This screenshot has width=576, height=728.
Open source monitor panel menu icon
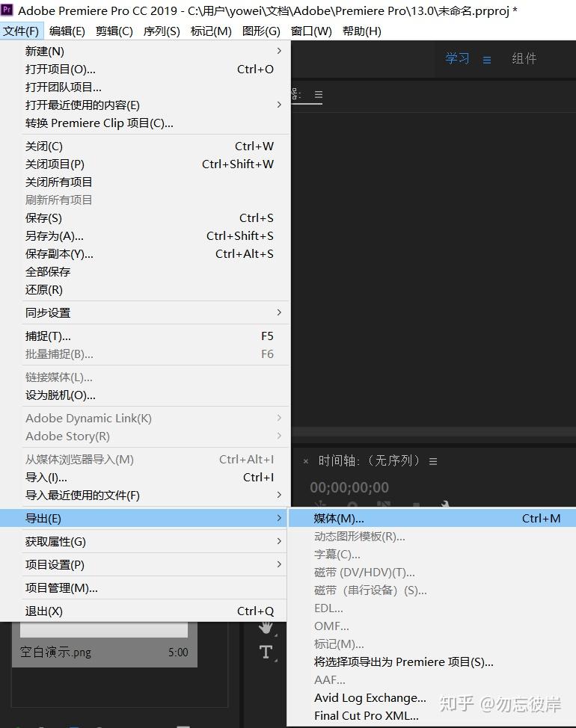[318, 94]
